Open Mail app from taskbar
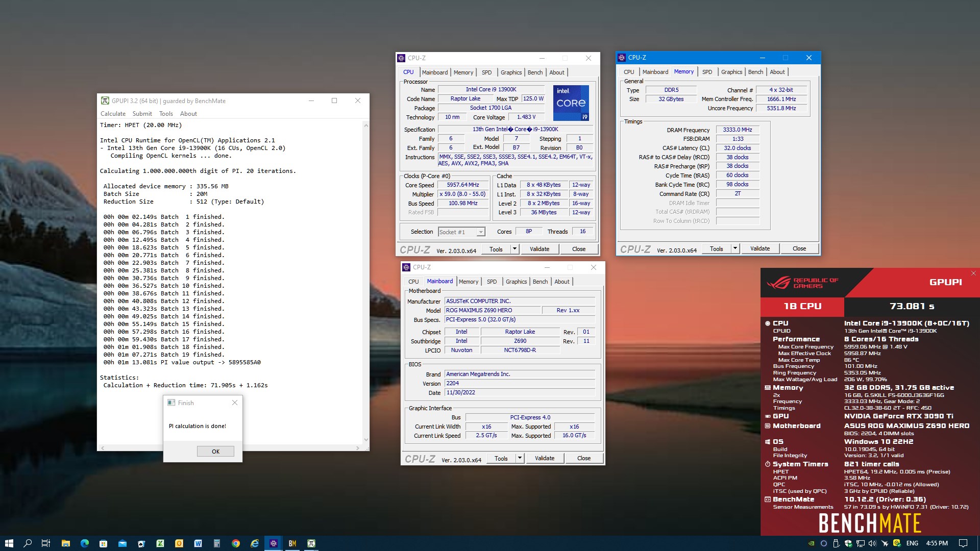The height and width of the screenshot is (551, 980). coord(122,543)
